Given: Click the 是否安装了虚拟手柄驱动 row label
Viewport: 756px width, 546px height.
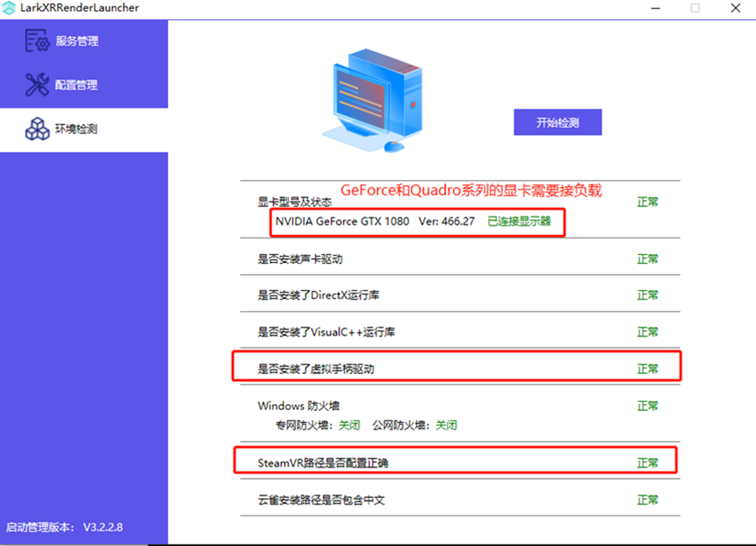Looking at the screenshot, I should (x=316, y=369).
